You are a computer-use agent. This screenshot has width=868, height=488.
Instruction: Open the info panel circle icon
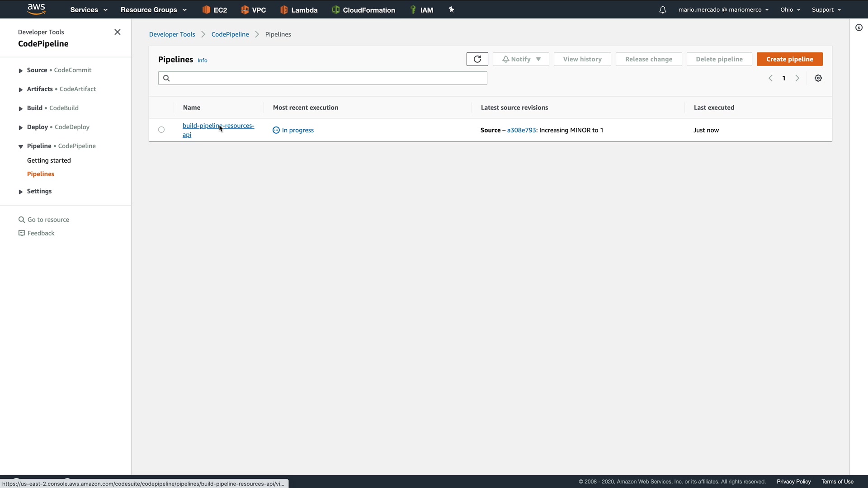pyautogui.click(x=859, y=28)
